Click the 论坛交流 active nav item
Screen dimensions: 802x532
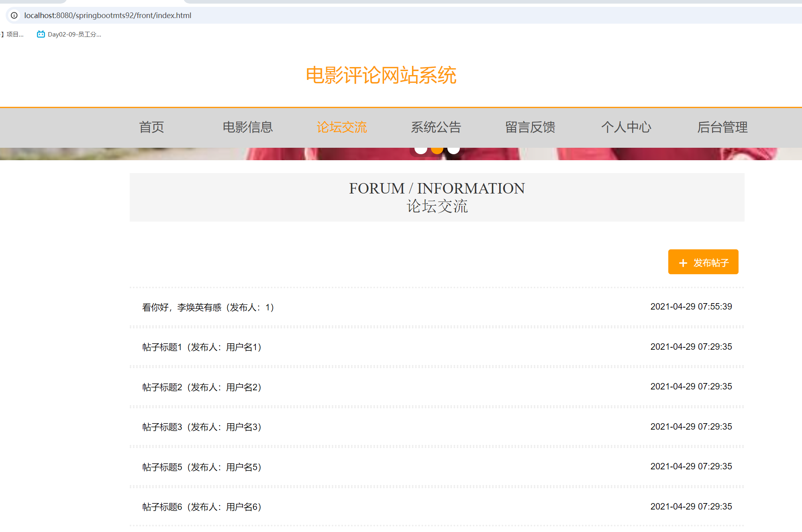[x=341, y=127]
